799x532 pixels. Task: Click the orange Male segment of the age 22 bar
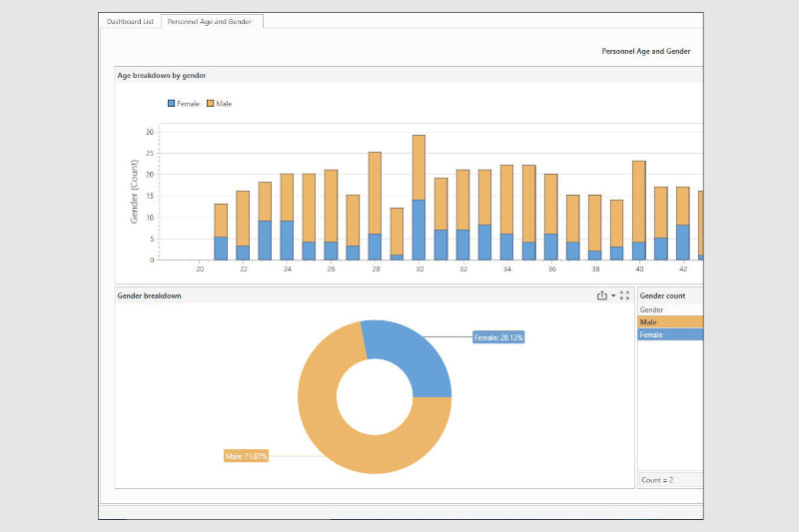click(x=243, y=219)
